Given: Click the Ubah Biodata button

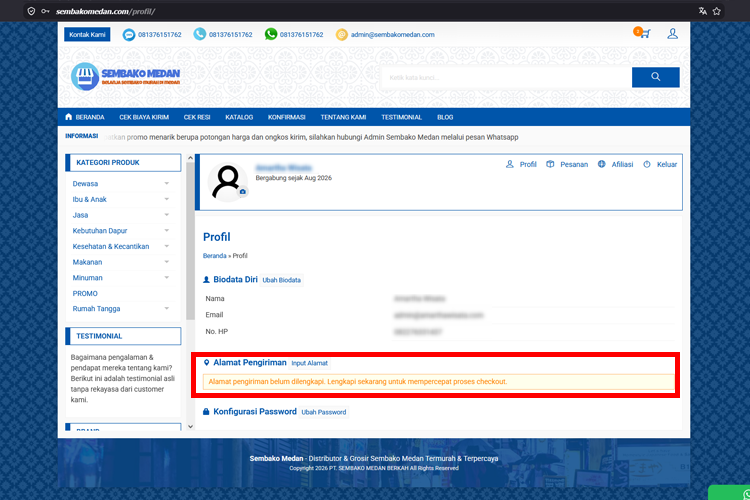Looking at the screenshot, I should (x=282, y=280).
